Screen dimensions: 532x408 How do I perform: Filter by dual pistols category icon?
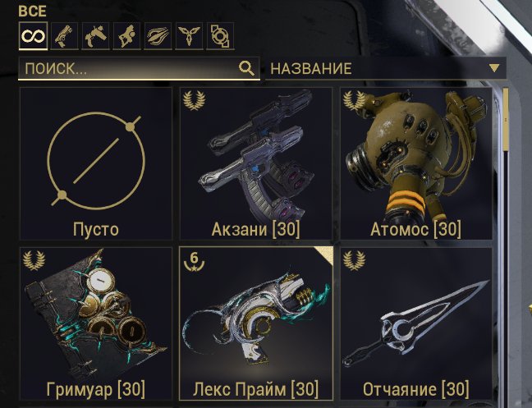click(96, 36)
